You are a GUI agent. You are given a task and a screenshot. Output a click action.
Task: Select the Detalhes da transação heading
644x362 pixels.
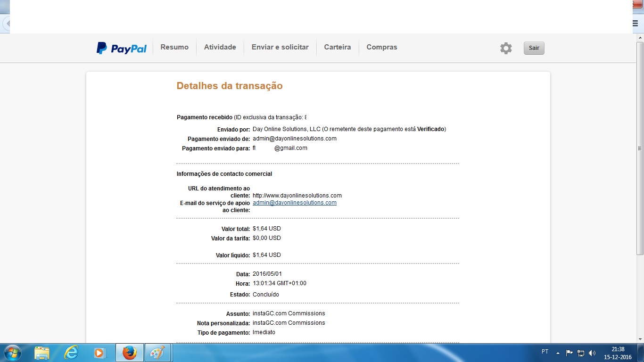pyautogui.click(x=230, y=86)
